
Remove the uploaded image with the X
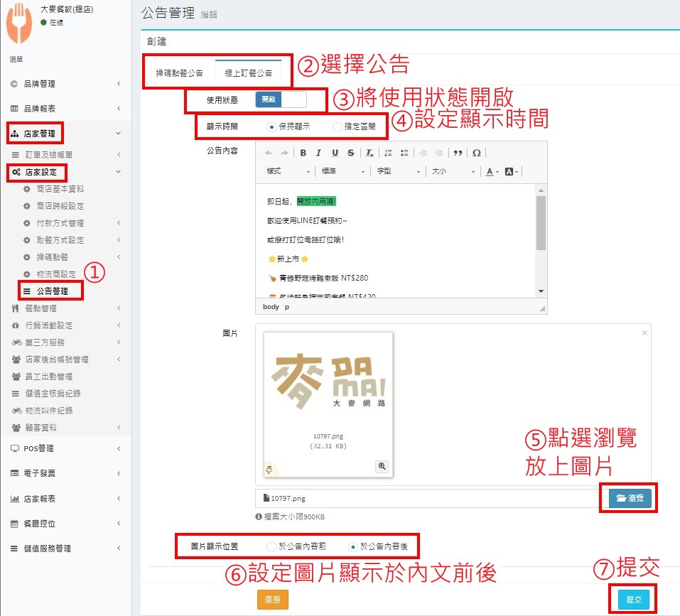pyautogui.click(x=644, y=333)
